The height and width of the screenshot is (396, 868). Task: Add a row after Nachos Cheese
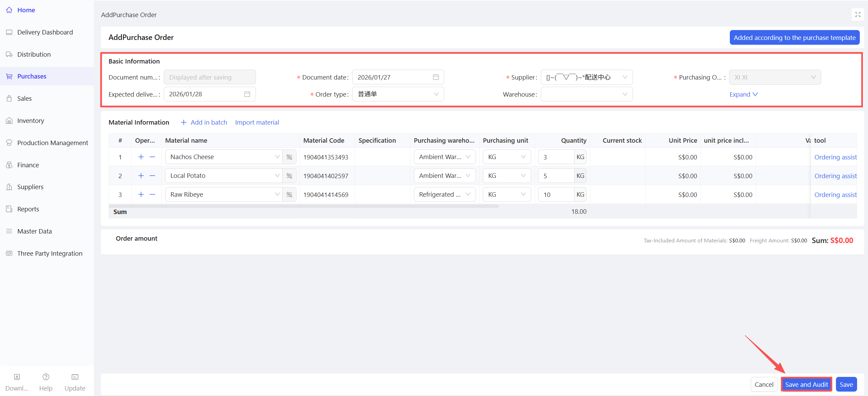tap(141, 157)
